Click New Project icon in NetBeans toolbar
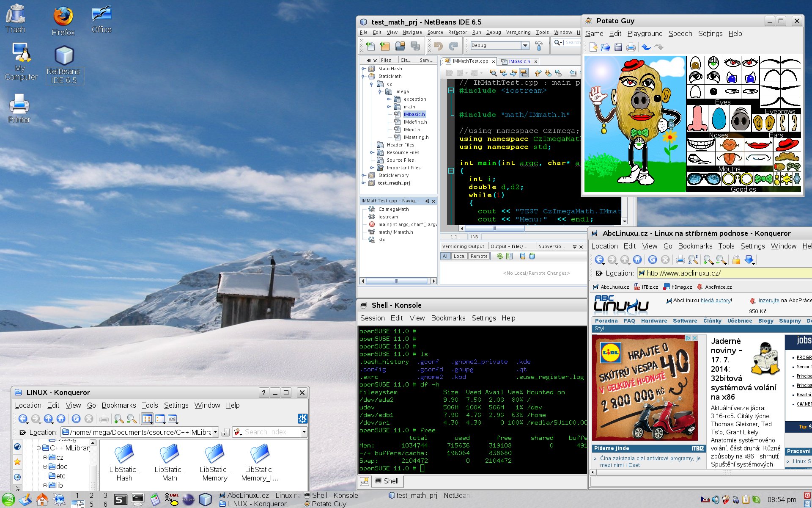 point(385,45)
